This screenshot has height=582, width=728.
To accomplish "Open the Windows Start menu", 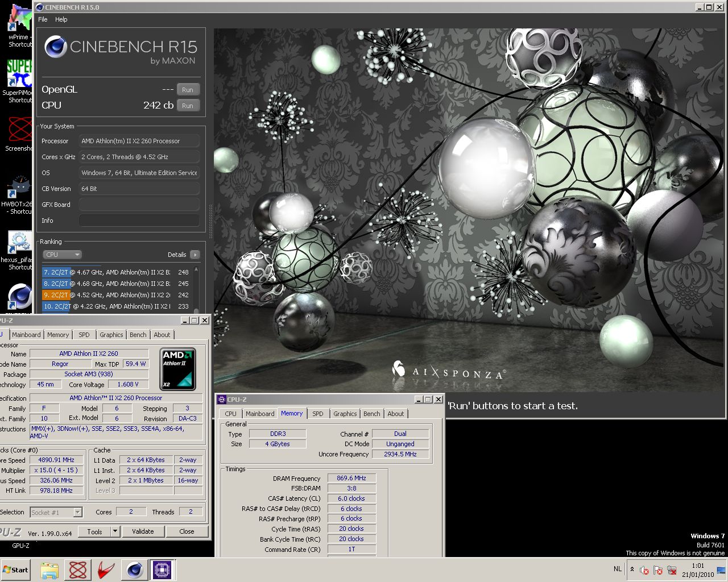I will coord(15,569).
